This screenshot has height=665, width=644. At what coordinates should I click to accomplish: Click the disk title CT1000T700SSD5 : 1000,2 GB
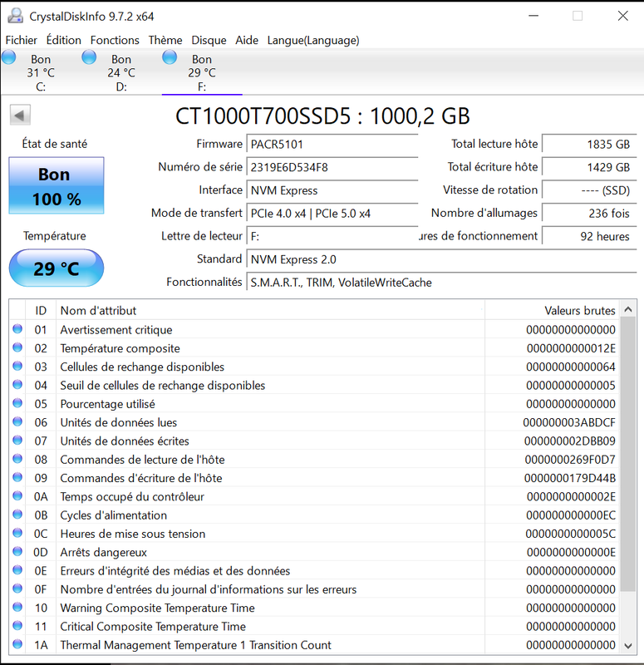322,116
